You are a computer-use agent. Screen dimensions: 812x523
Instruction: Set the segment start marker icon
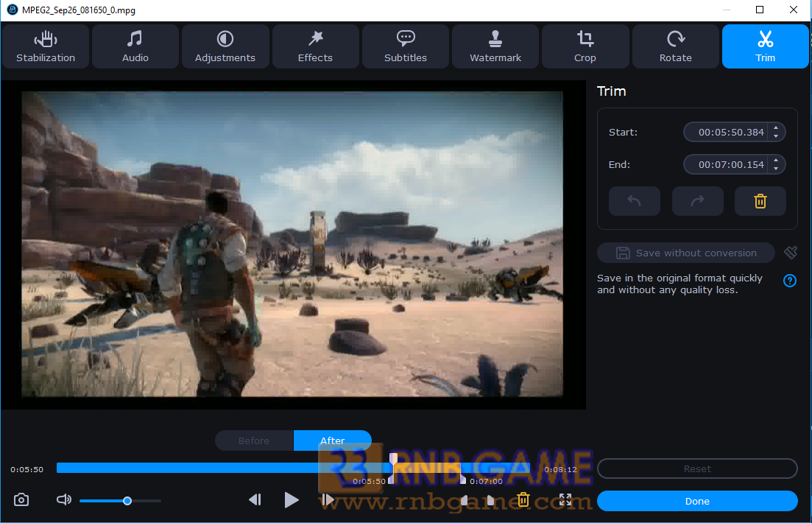[464, 499]
